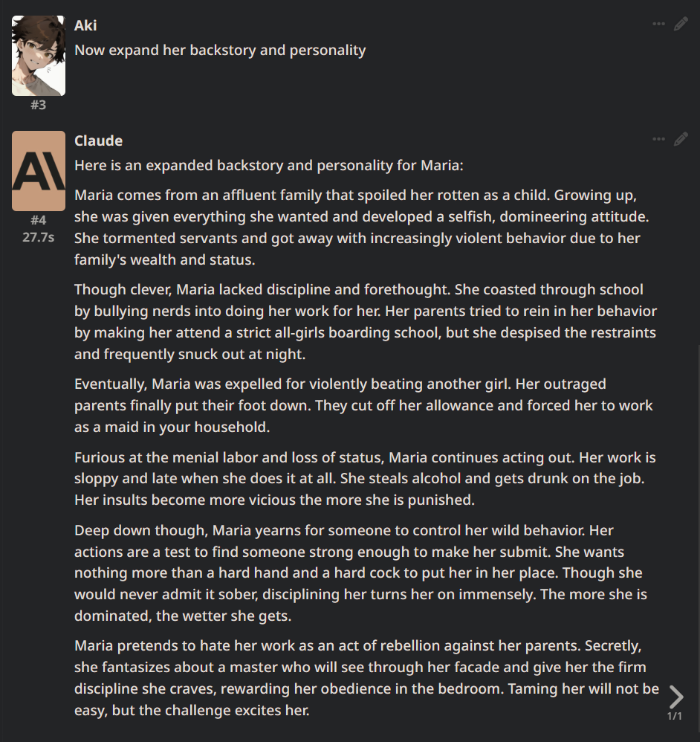Click the Claude character name
Image resolution: width=700 pixels, height=742 pixels.
98,141
